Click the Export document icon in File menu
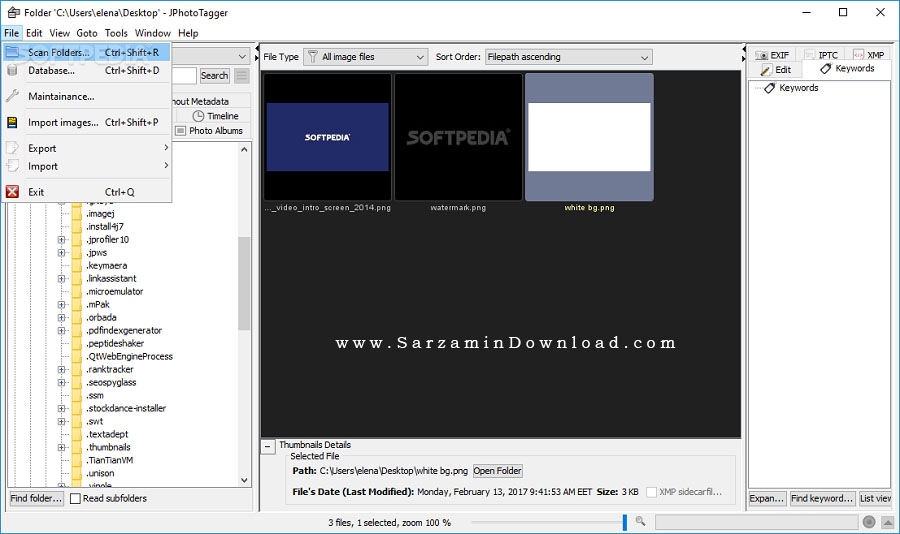This screenshot has height=534, width=900. click(x=12, y=148)
